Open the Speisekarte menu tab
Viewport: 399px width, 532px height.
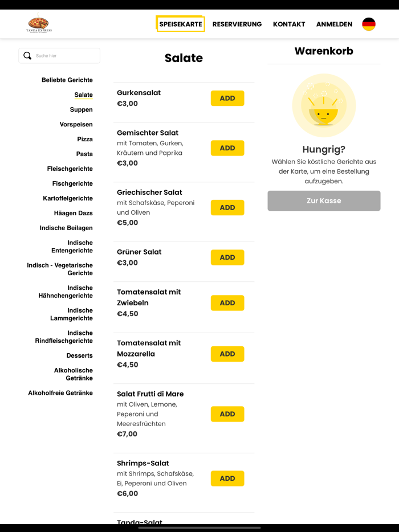pos(180,24)
